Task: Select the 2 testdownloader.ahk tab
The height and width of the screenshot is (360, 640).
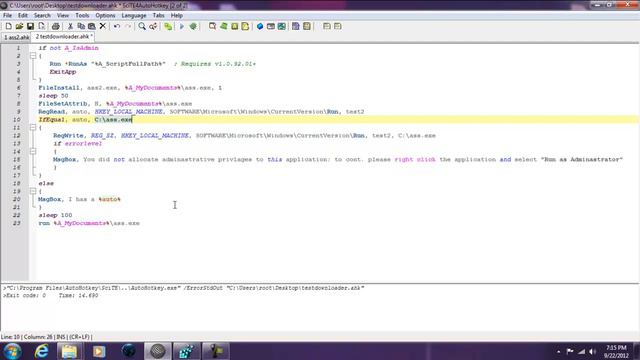Action: 64,36
